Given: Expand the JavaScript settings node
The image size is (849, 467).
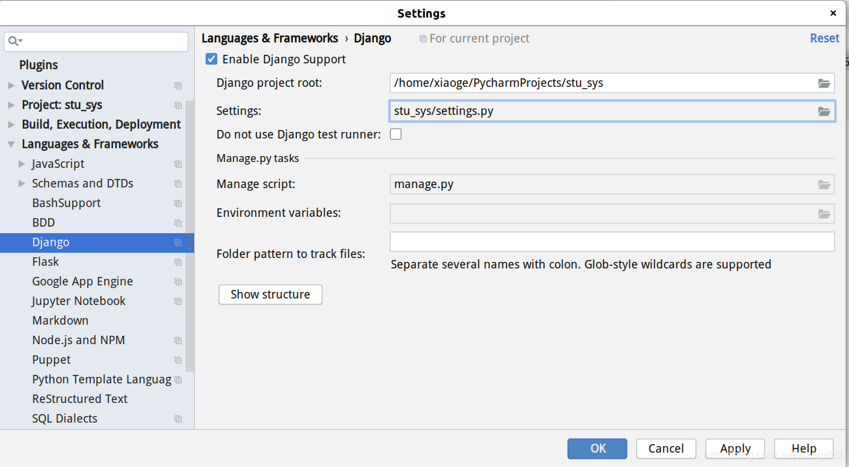Looking at the screenshot, I should [22, 164].
